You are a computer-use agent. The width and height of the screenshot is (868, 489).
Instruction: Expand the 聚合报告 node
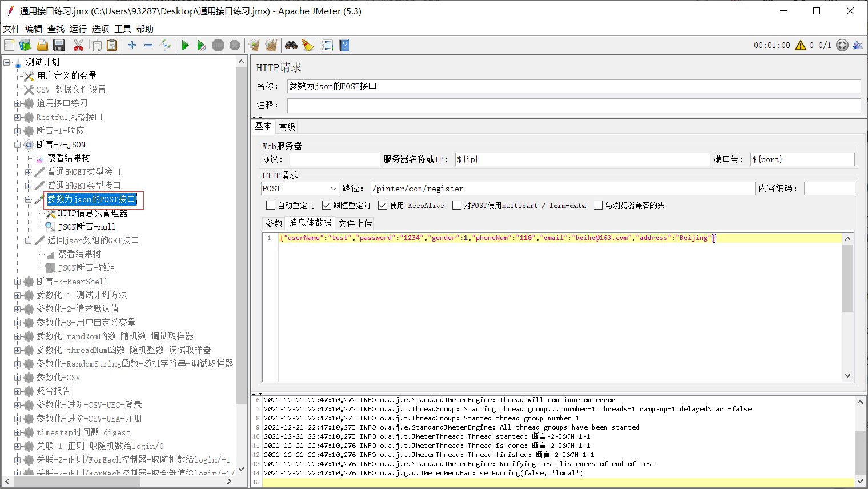(17, 391)
